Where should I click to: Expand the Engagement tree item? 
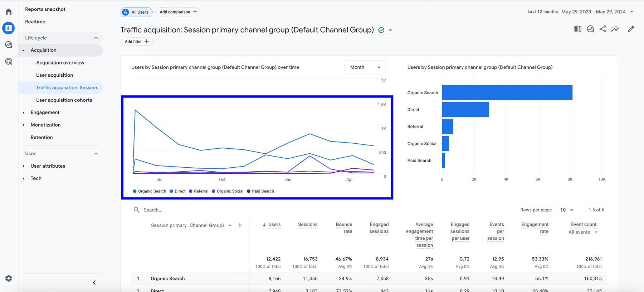click(x=24, y=113)
